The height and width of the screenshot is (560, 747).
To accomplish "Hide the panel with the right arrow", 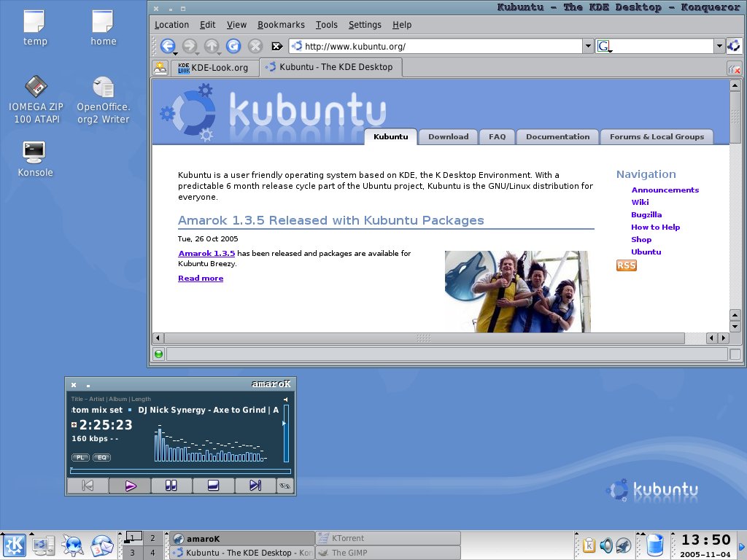I will 742,545.
